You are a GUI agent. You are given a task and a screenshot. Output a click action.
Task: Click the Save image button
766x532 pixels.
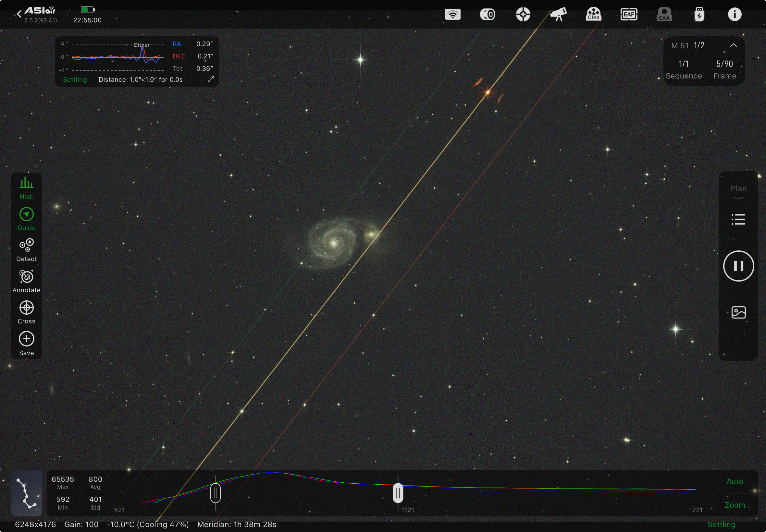[x=26, y=344]
